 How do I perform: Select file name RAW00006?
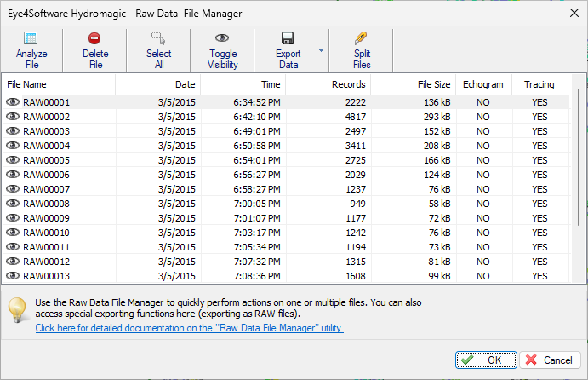pos(47,175)
